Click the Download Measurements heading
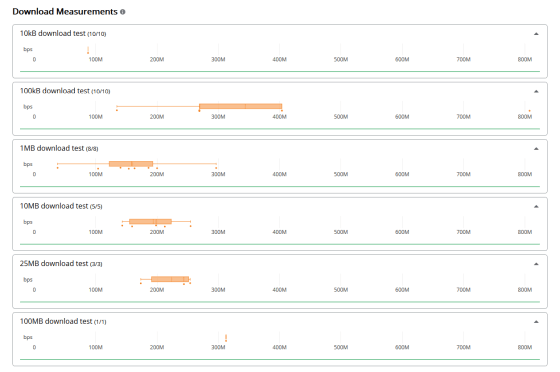 [65, 12]
